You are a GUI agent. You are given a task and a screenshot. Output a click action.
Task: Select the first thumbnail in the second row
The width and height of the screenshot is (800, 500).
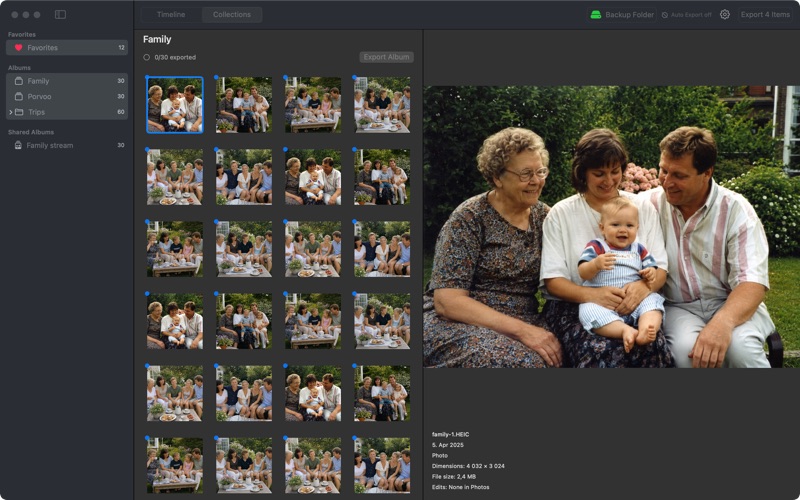pyautogui.click(x=175, y=177)
